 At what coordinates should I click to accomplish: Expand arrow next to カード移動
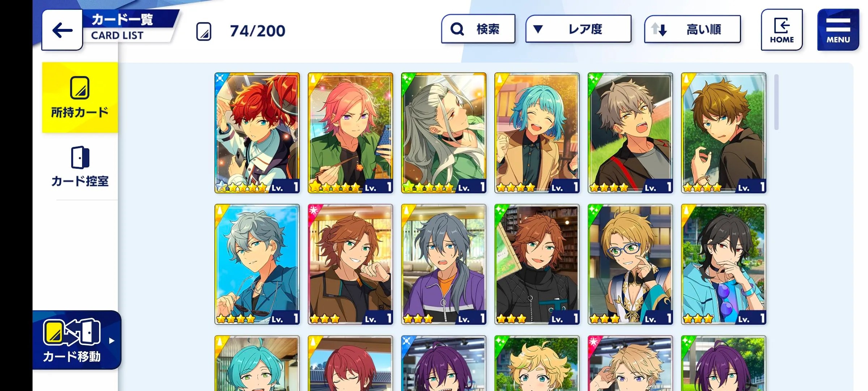[x=112, y=341]
